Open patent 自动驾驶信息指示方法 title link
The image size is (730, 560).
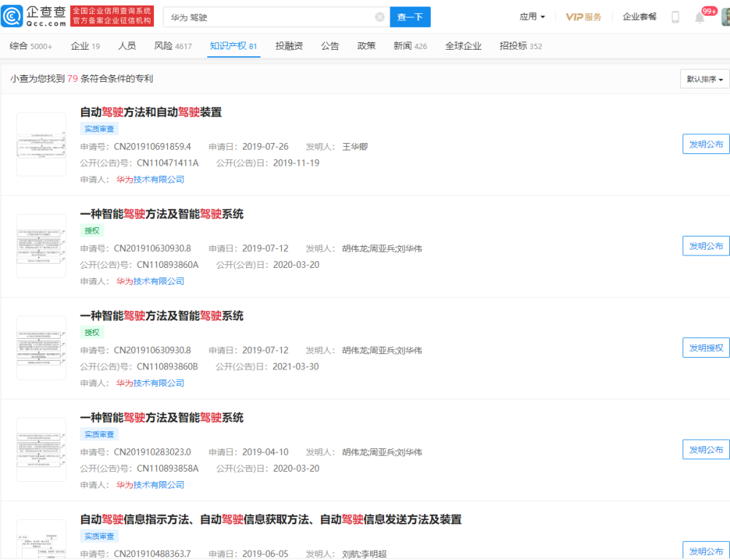pos(271,520)
